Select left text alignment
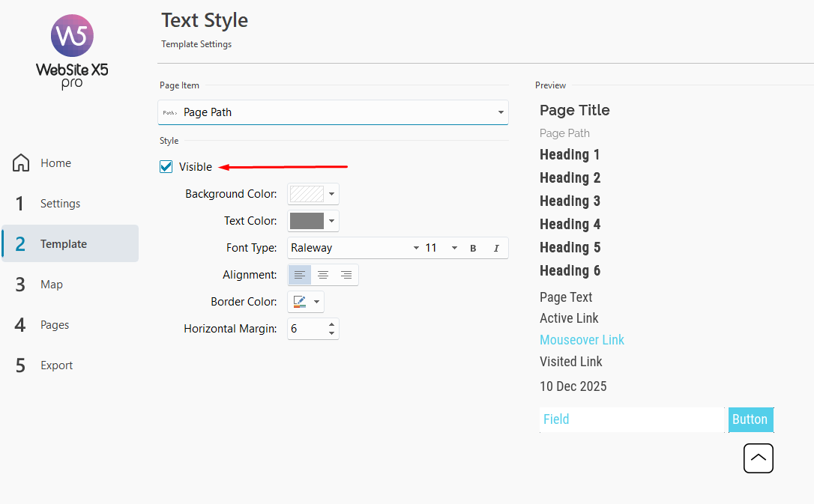The height and width of the screenshot is (504, 814). pyautogui.click(x=300, y=275)
